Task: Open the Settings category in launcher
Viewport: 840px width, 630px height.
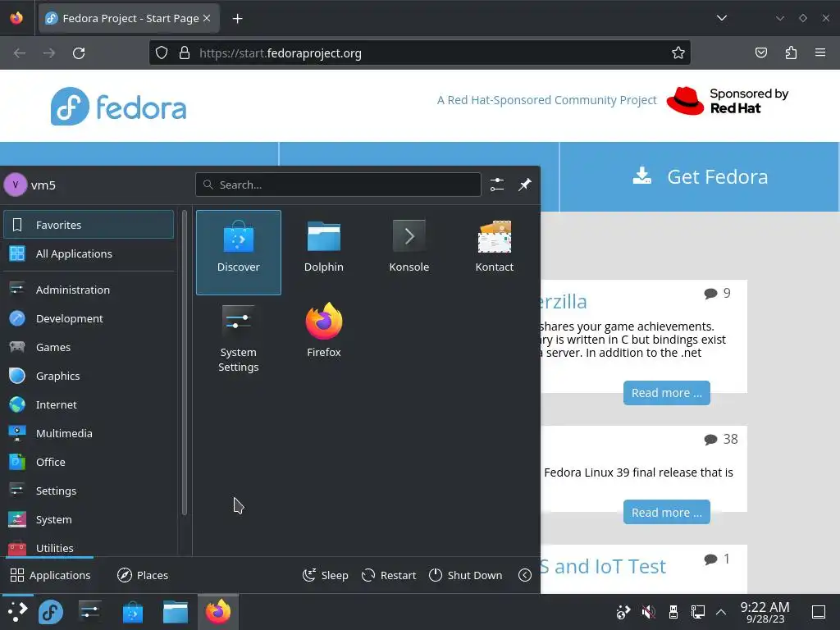Action: tap(89, 491)
